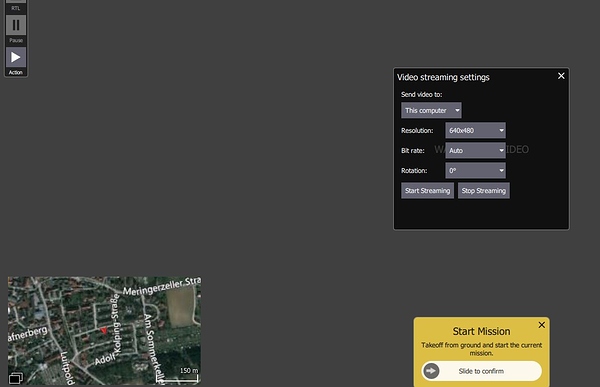The width and height of the screenshot is (600, 387).
Task: Expand the Rotation 0° dropdown
Action: [475, 171]
